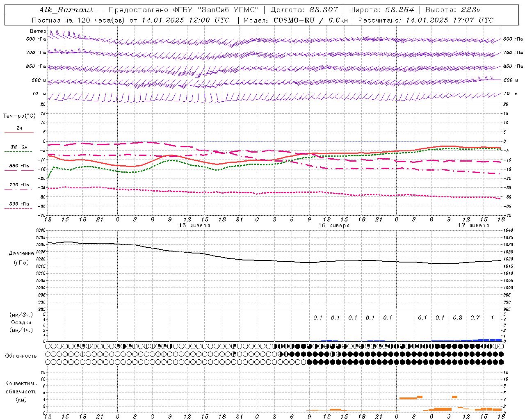Viewport: 525px width, 420px height.
Task: Click the "Td 2м" dew point legend label
Action: pos(19,147)
